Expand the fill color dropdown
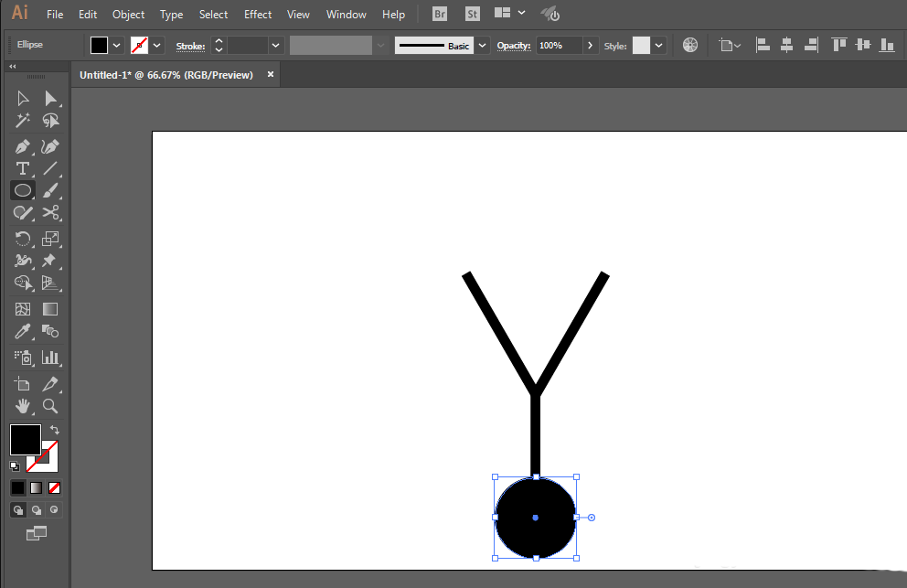This screenshot has width=907, height=588. [117, 46]
